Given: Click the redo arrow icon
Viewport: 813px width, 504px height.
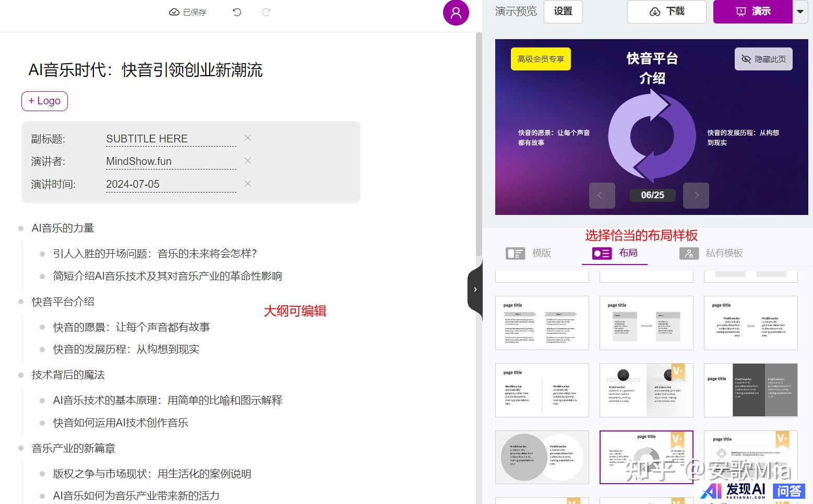Looking at the screenshot, I should pyautogui.click(x=266, y=12).
